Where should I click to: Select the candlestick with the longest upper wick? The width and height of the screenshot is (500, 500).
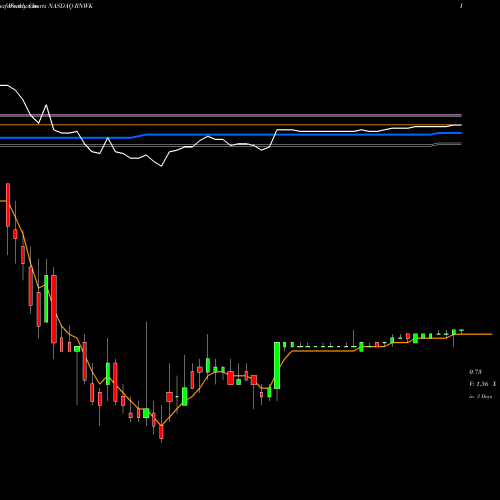tap(146, 413)
